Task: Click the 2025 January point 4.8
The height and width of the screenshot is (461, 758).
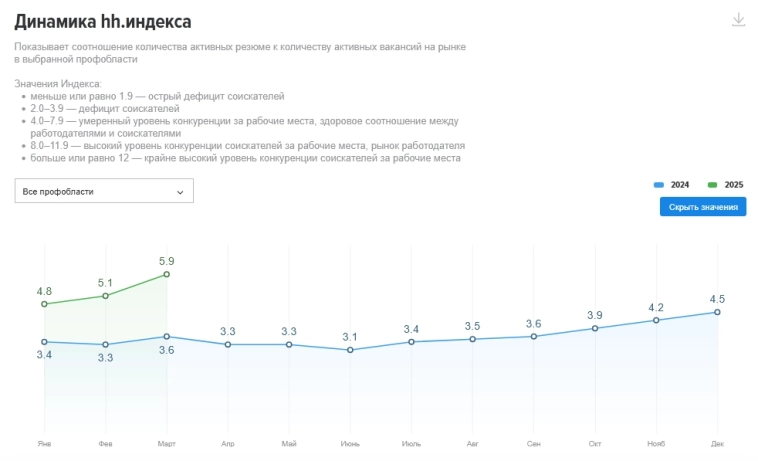Action: [44, 304]
